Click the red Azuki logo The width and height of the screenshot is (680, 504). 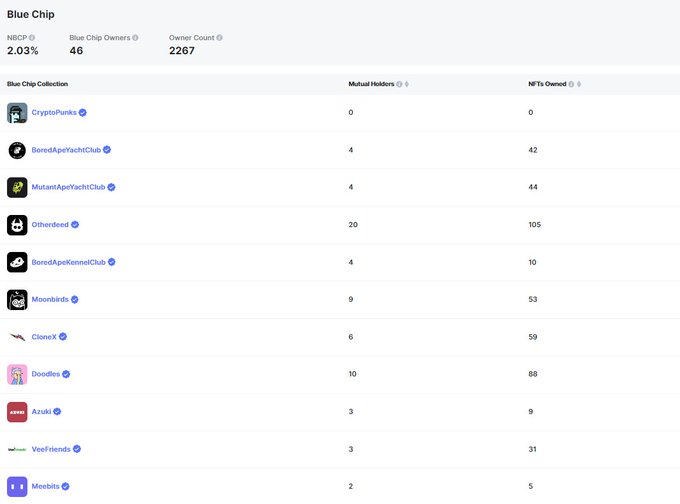pyautogui.click(x=17, y=412)
